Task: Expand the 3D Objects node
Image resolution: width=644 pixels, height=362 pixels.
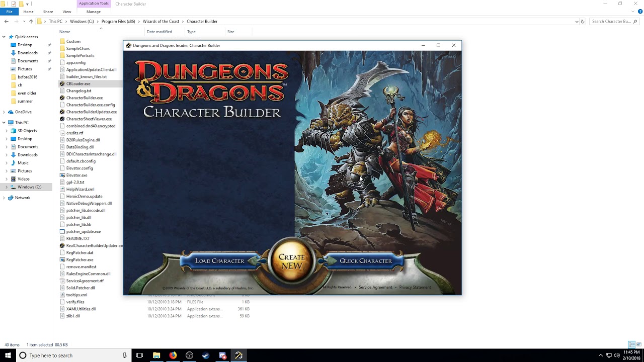Action: [7, 131]
